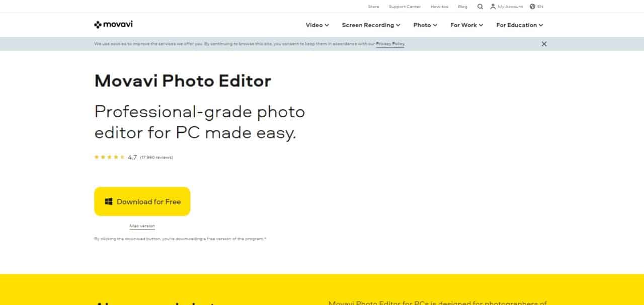Click the star rating icons
Viewport: 644px width, 305px height.
109,157
